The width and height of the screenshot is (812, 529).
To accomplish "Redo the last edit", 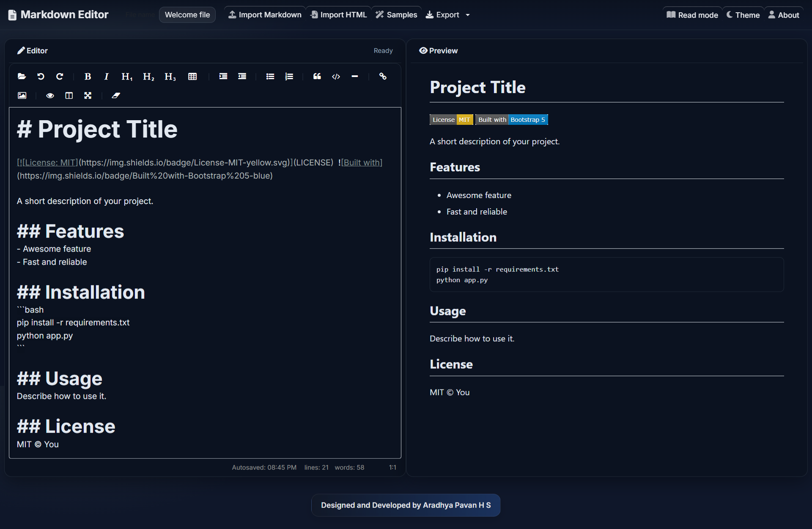I will coord(60,77).
